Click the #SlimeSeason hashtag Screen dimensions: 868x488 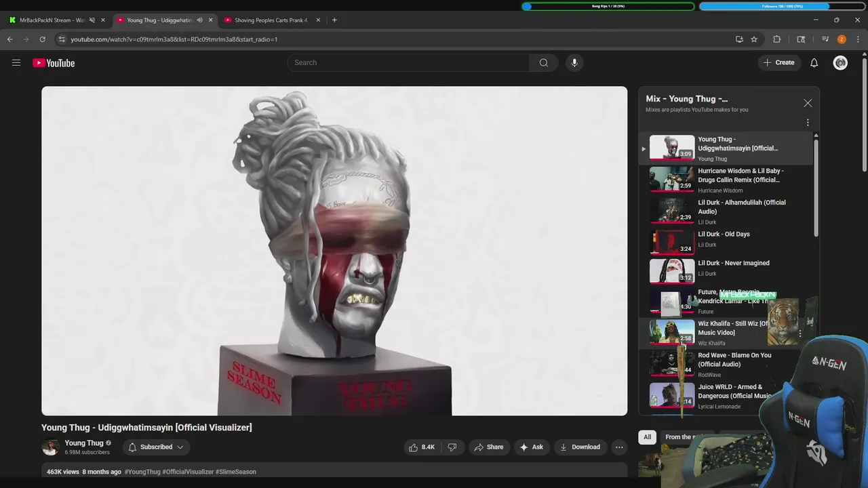pos(236,472)
